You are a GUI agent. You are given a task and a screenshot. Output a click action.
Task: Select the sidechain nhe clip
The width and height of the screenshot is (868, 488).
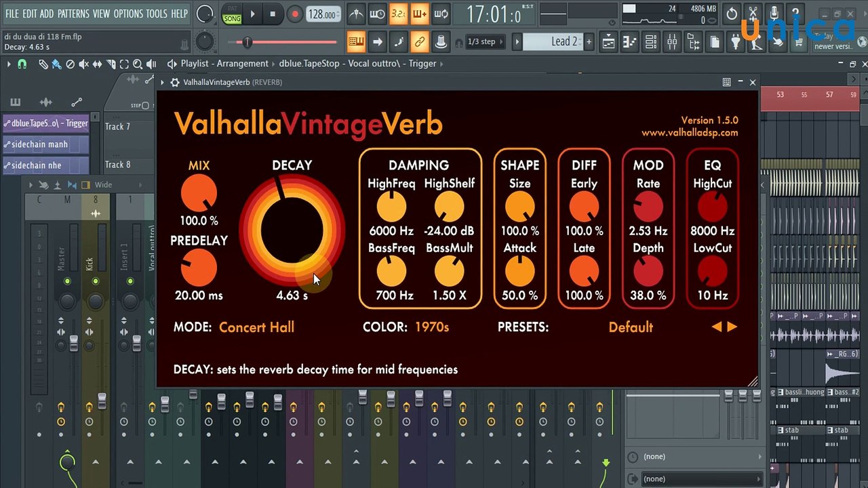click(45, 165)
